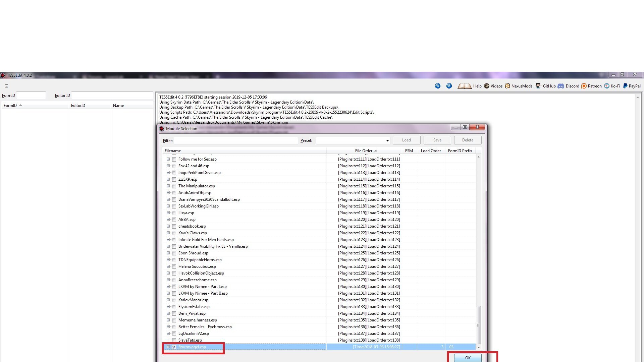Check the KarlovManor.esp checkbox
Image resolution: width=644 pixels, height=362 pixels.
click(174, 300)
